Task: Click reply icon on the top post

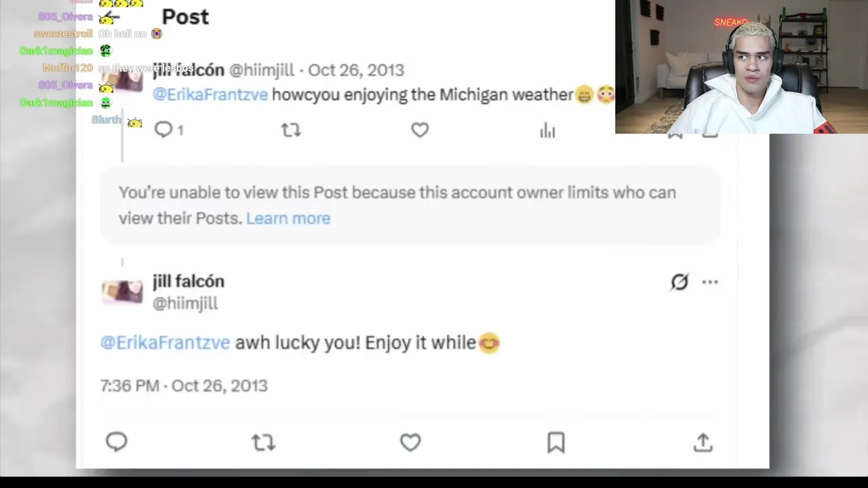Action: pos(163,129)
